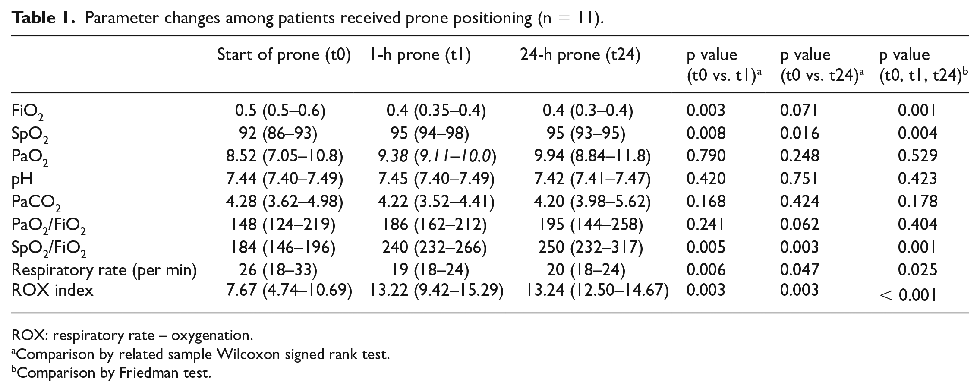Select the PaCO2 t0 value 4.28 (3.62–4.98)
The height and width of the screenshot is (392, 980).
[x=284, y=201]
